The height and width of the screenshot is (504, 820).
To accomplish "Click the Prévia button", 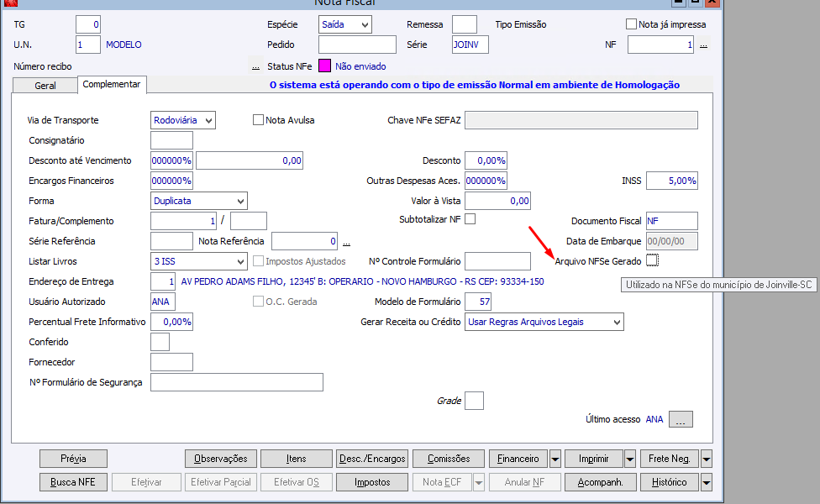I will 73,459.
